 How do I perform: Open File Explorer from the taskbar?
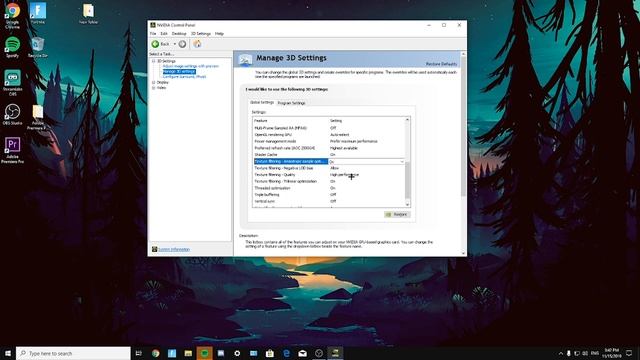tap(188, 353)
